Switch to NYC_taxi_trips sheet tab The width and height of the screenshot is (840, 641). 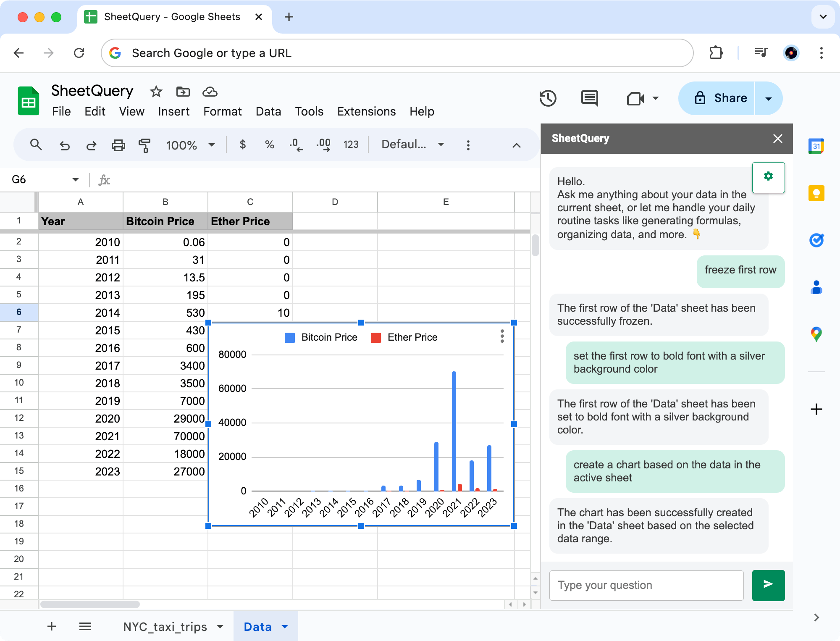coord(165,627)
